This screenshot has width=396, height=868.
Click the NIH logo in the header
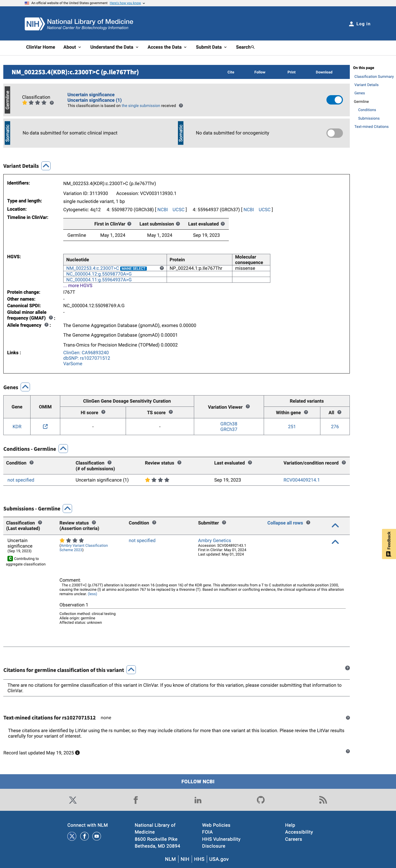(34, 24)
